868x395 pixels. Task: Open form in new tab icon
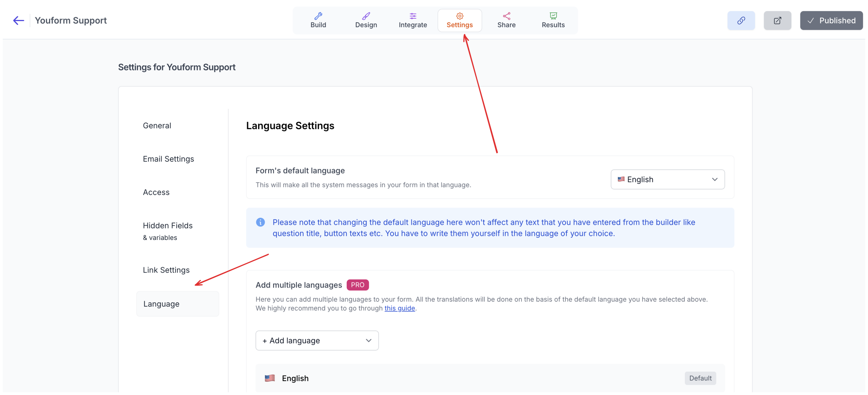pos(777,21)
